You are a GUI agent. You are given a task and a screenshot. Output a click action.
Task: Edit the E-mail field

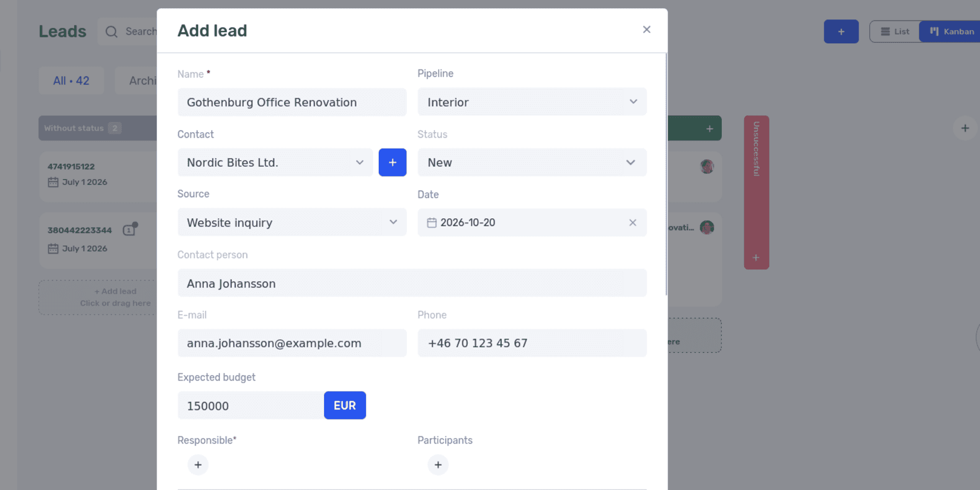pyautogui.click(x=292, y=343)
